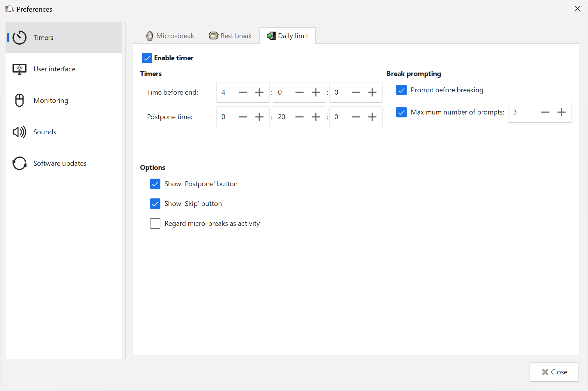
Task: Open User interface monitor icon
Action: 20,69
